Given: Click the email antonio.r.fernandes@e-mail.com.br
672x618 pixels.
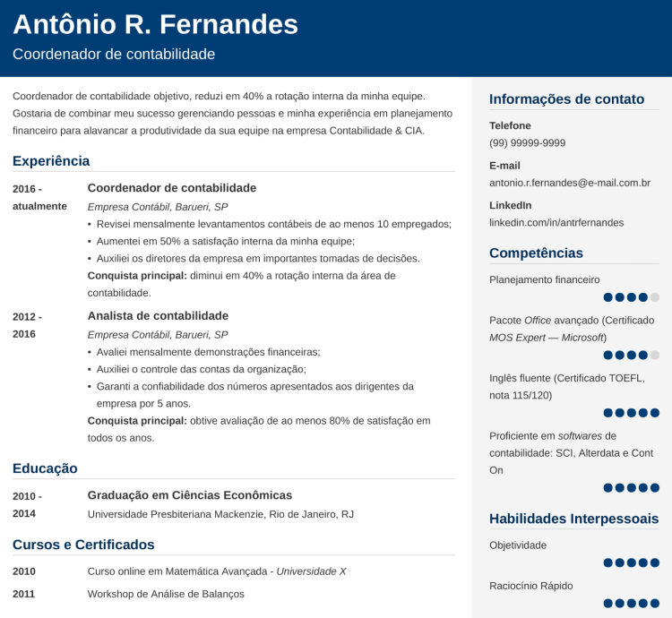Looking at the screenshot, I should pos(570,183).
